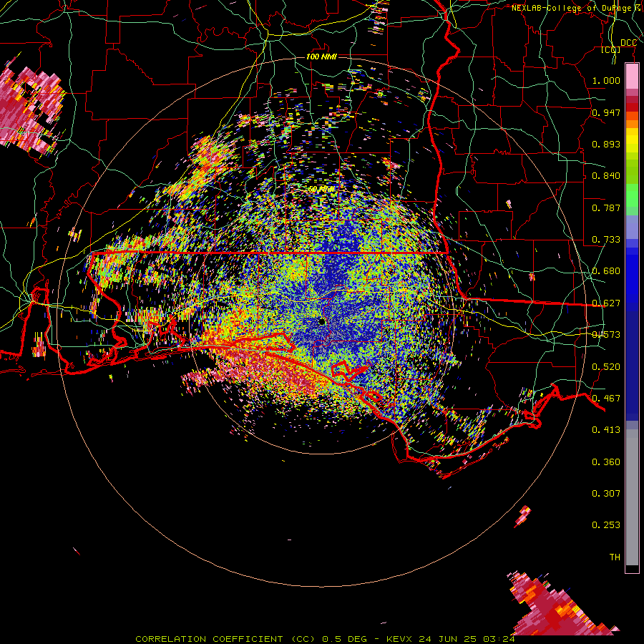Click the 0.467 scale value
This screenshot has height=644, width=644.
tap(606, 399)
